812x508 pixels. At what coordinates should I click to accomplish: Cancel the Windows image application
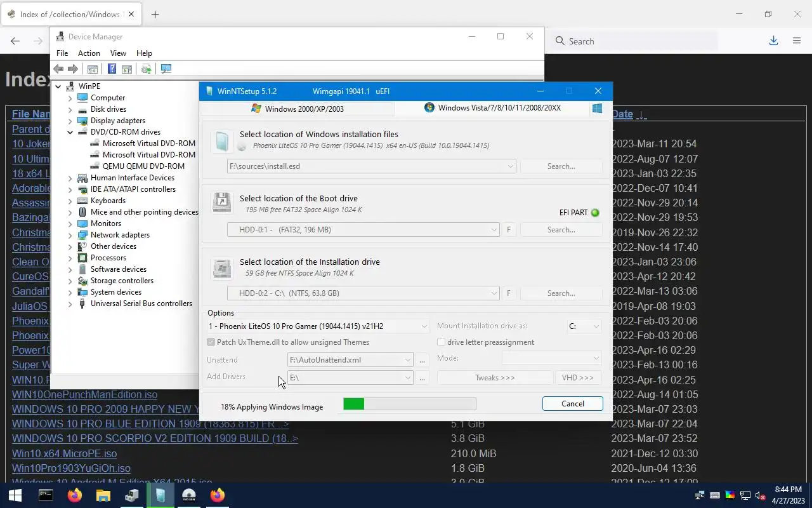pos(572,404)
